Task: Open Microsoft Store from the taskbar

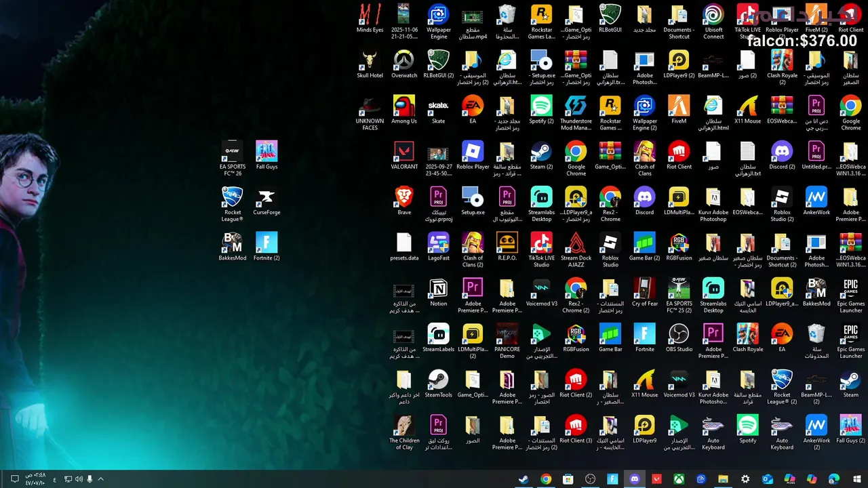Action: tap(568, 479)
